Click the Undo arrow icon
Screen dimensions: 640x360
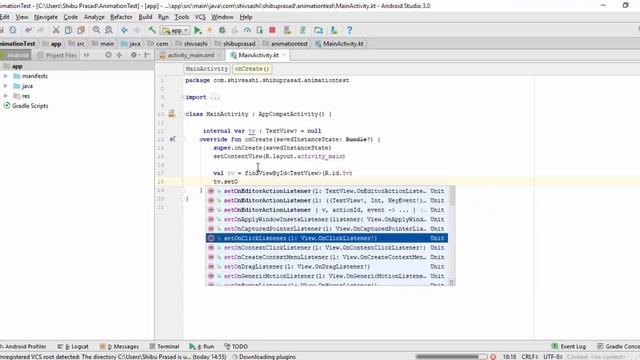point(28,30)
